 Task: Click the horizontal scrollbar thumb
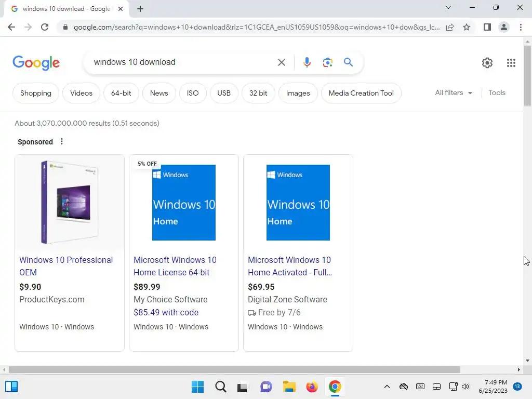tap(234, 369)
